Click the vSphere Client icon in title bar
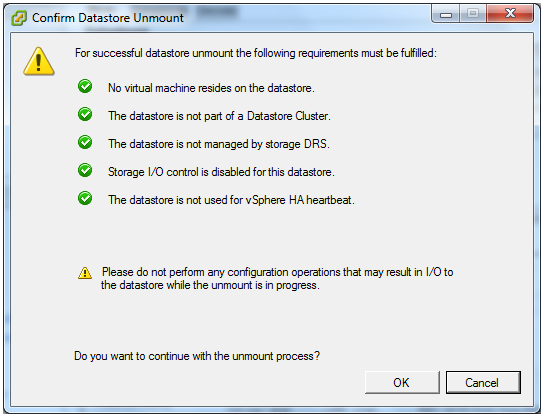Viewport: 545px width, 420px height. tap(19, 18)
